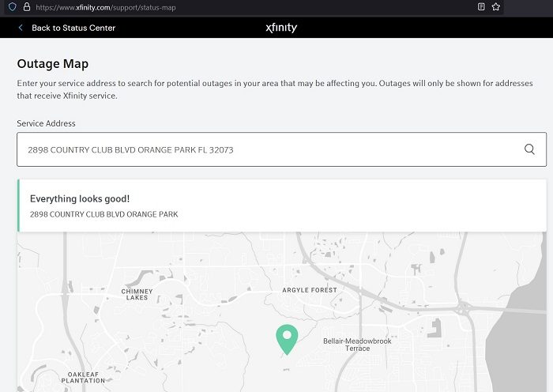Viewport: 553px width, 392px height.
Task: Click the back chevron arrow icon
Action: point(21,28)
